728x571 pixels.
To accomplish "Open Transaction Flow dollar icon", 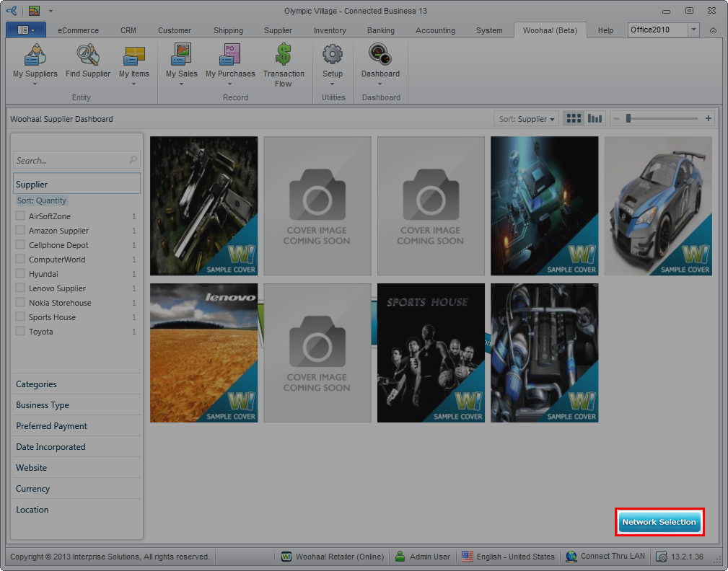I will [x=283, y=54].
